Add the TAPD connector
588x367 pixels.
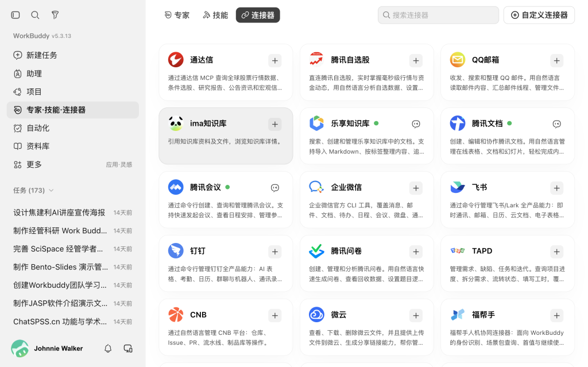click(x=557, y=252)
